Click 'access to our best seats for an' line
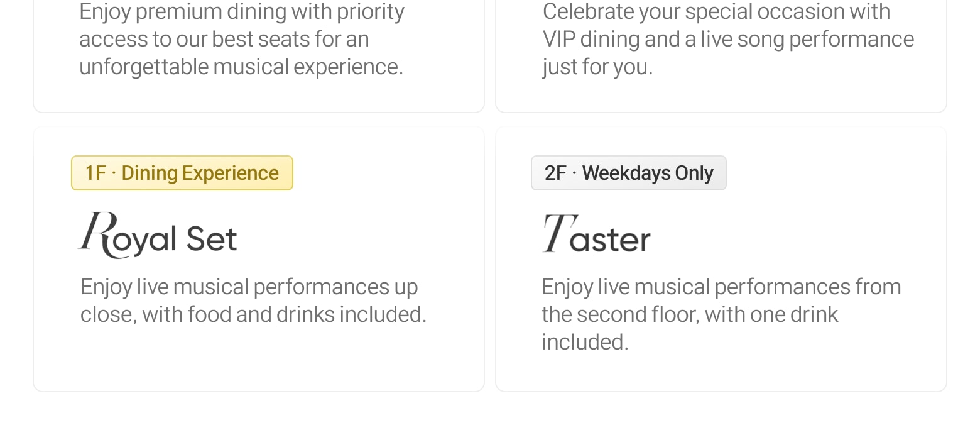 point(224,39)
